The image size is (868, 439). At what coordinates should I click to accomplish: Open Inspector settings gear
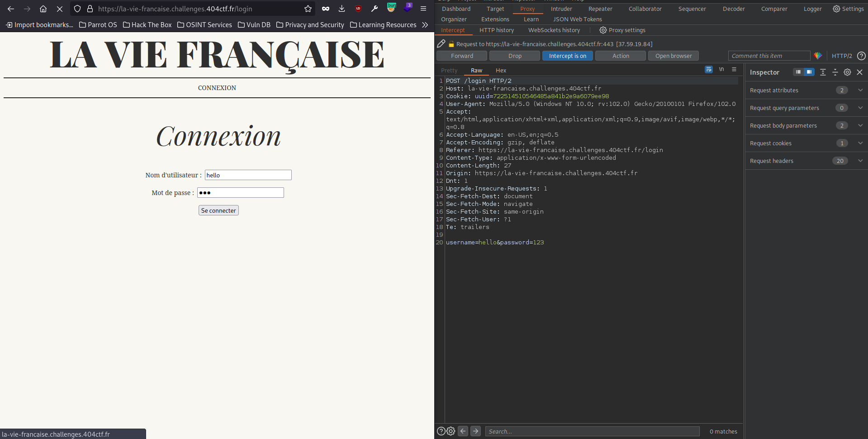[847, 72]
